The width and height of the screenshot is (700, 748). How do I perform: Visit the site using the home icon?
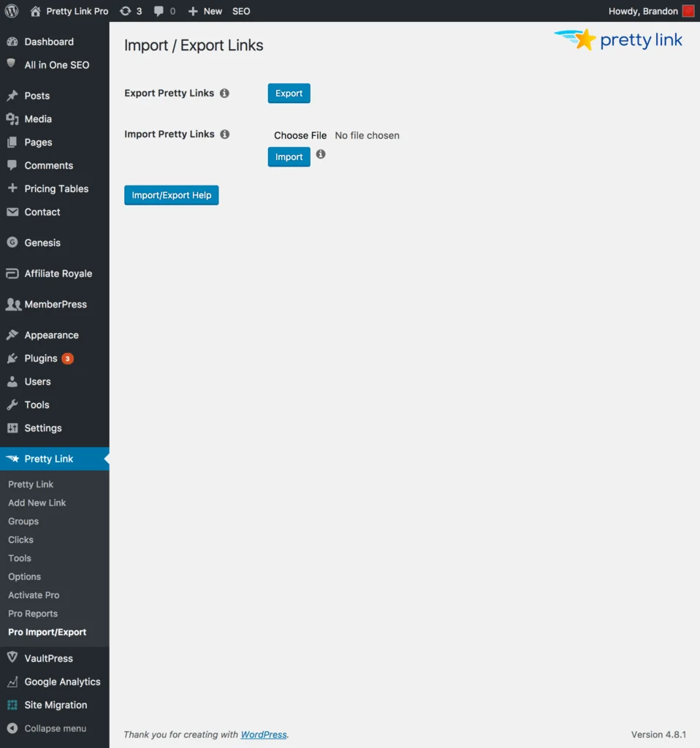[34, 11]
